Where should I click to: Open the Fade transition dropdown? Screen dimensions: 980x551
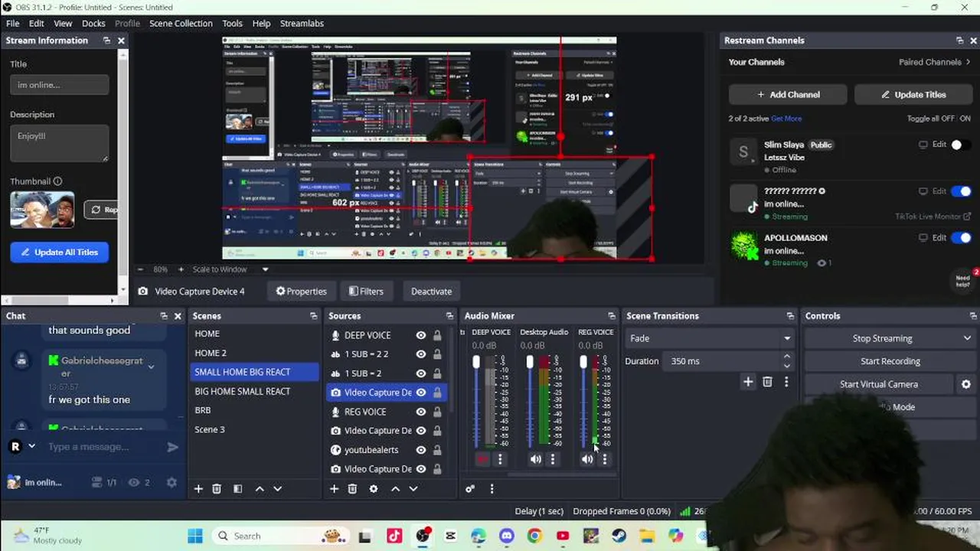pyautogui.click(x=710, y=338)
